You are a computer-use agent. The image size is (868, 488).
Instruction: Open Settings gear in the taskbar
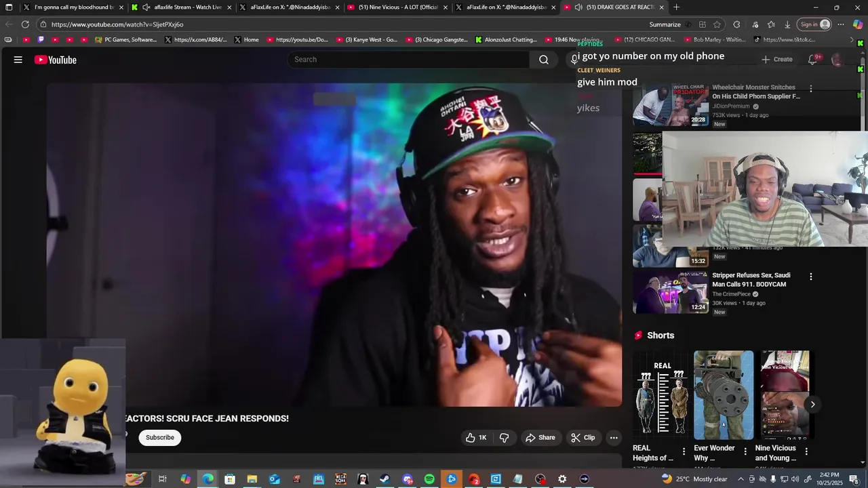tap(562, 479)
